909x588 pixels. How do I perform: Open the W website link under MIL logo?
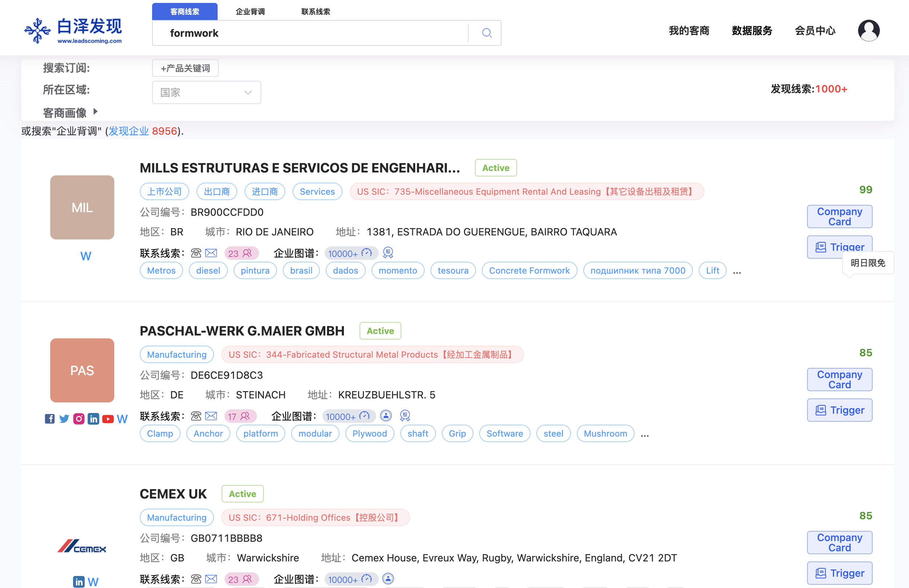tap(86, 256)
